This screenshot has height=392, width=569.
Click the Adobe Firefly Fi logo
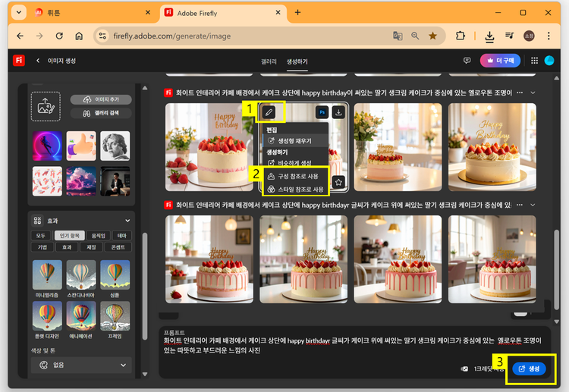tap(19, 60)
